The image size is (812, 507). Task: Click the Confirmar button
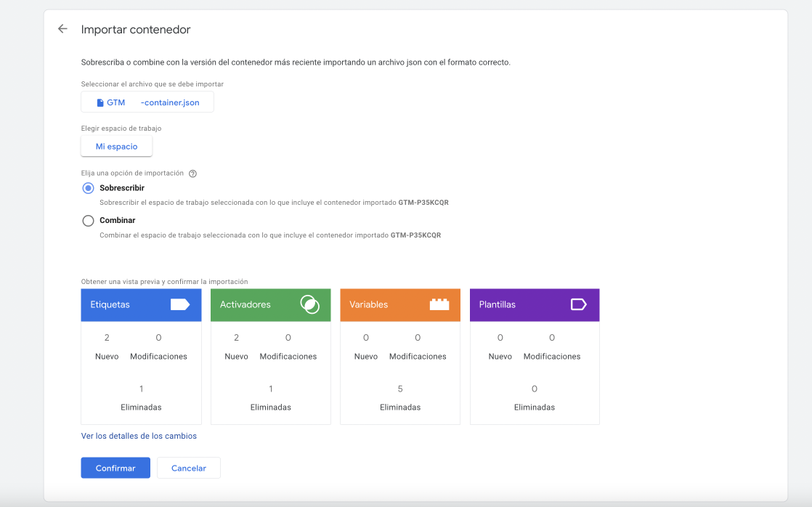tap(115, 468)
